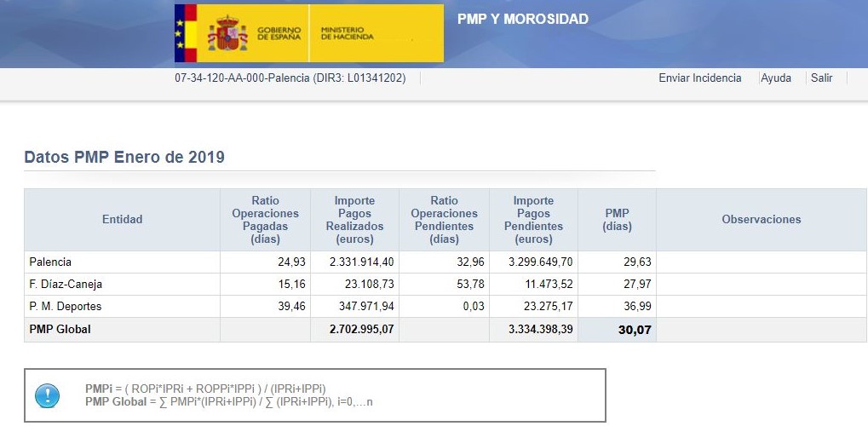Select the P. M. Deportes entity row
This screenshot has height=432, width=868.
click(66, 306)
